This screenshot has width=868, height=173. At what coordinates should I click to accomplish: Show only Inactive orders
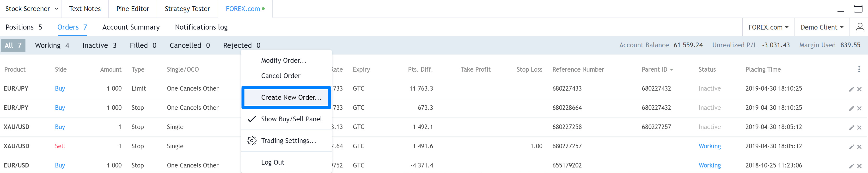pyautogui.click(x=99, y=45)
